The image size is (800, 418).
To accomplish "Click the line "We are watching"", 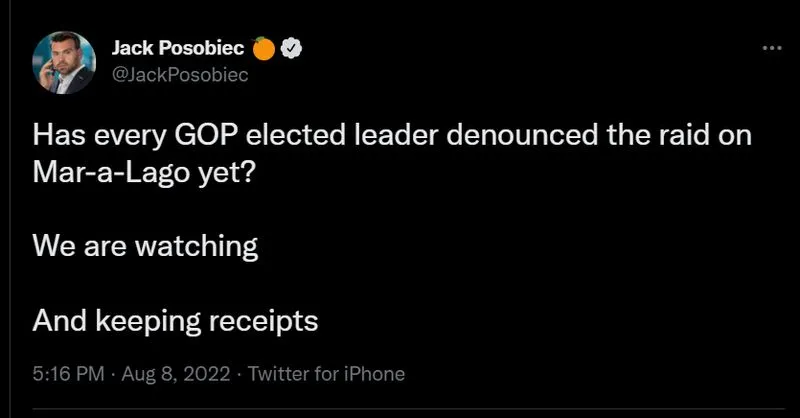I will (x=146, y=246).
